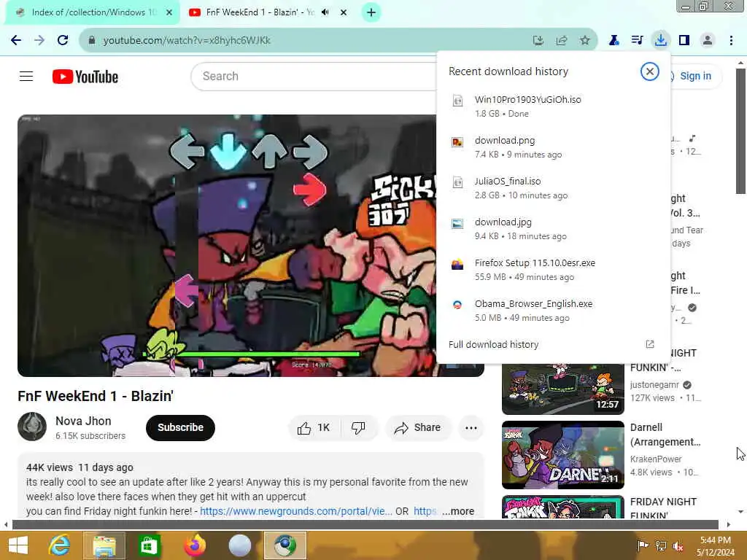Mute the YouTube tab audio icon
747x560 pixels.
[325, 12]
